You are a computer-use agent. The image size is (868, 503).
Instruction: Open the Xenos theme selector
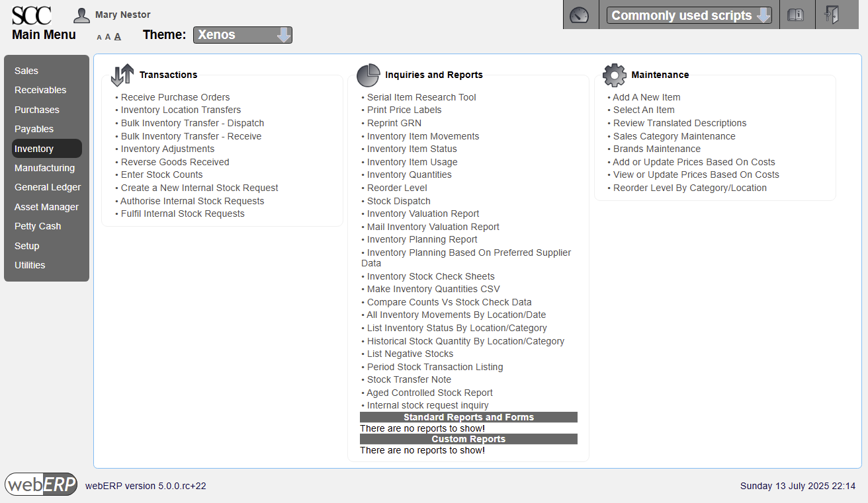point(242,34)
